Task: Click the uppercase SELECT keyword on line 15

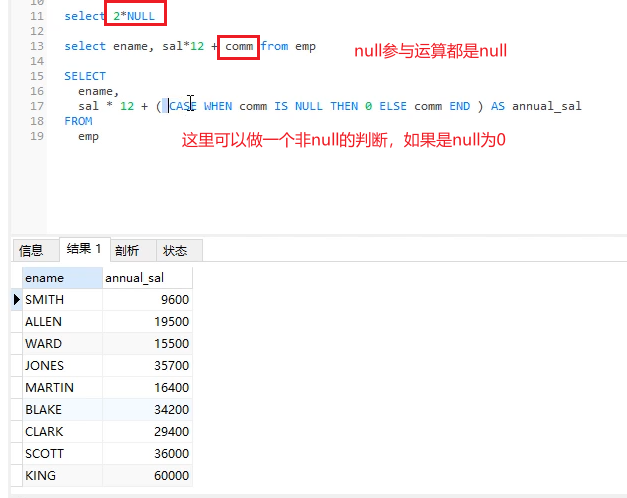Action: tap(85, 76)
